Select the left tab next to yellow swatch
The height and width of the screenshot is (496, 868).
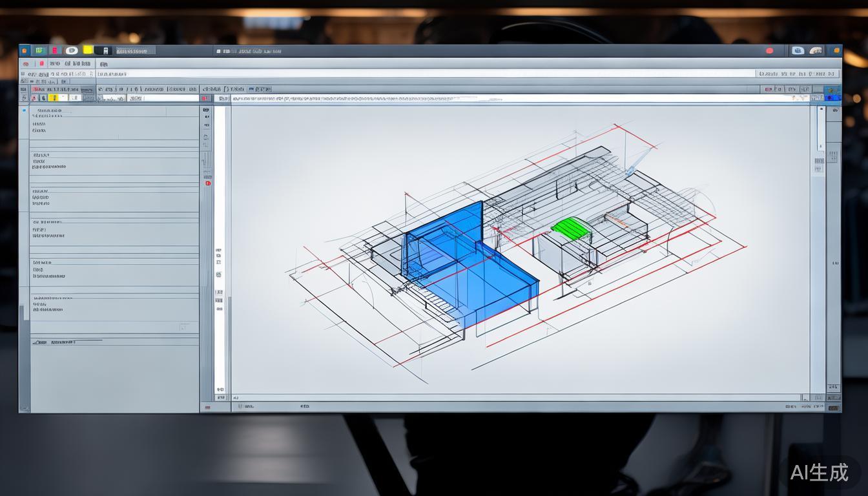pos(132,50)
